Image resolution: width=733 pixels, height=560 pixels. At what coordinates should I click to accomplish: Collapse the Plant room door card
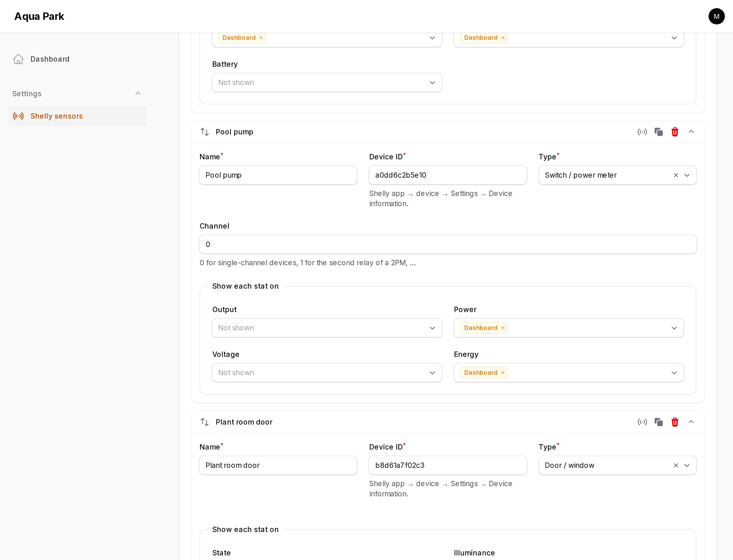[x=691, y=422]
